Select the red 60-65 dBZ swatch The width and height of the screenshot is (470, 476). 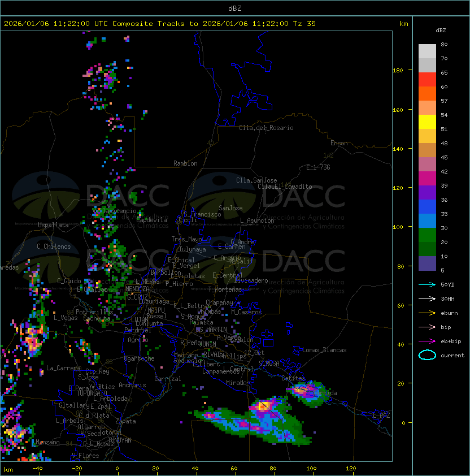[427, 80]
